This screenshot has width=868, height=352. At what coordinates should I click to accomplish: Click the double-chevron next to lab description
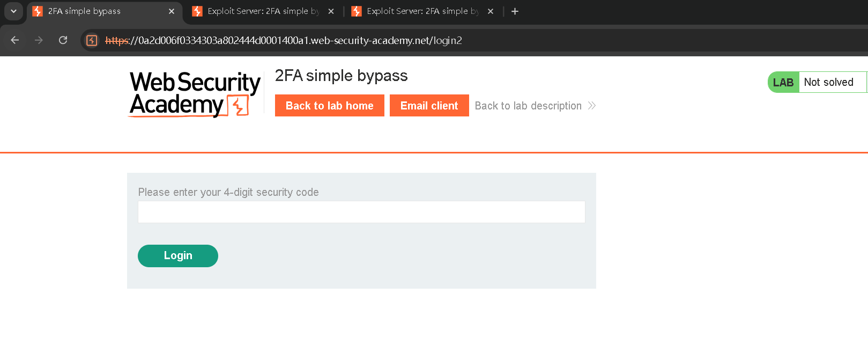pyautogui.click(x=592, y=106)
